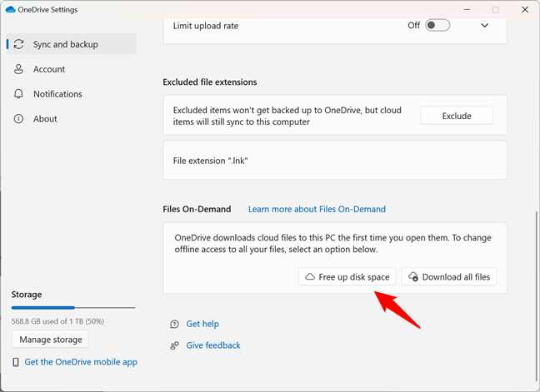This screenshot has height=392, width=540.
Task: Click the About info icon
Action: click(x=19, y=119)
